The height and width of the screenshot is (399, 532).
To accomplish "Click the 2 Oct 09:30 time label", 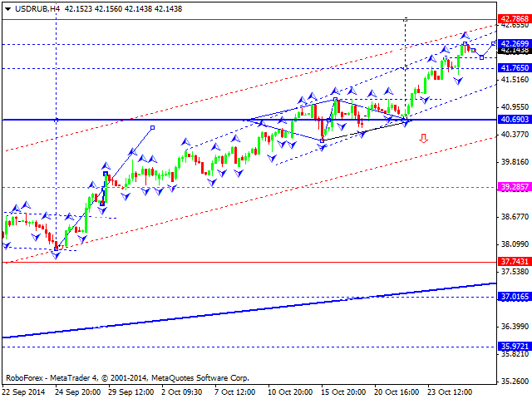I will [181, 392].
